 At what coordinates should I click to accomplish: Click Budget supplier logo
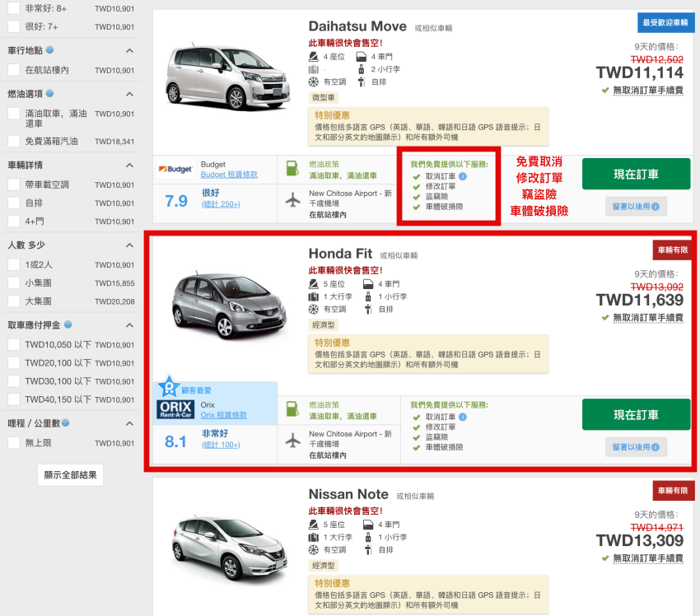pyautogui.click(x=175, y=169)
